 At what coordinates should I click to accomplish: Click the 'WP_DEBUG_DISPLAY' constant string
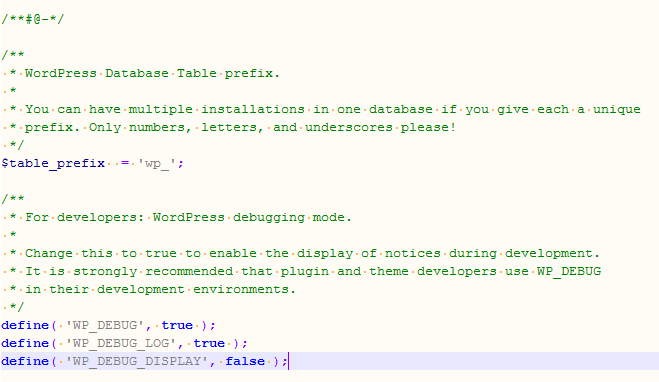pyautogui.click(x=137, y=361)
